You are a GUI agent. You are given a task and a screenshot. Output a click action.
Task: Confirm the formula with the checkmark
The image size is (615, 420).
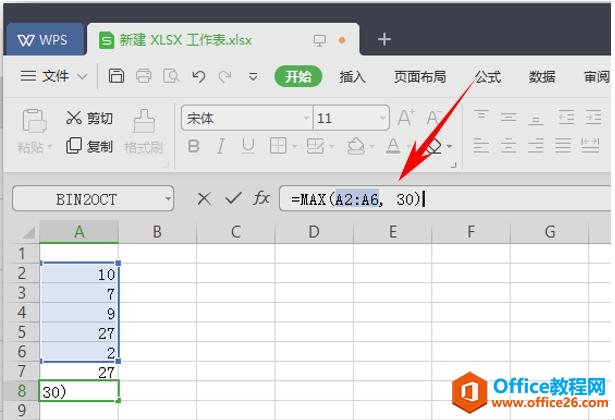(233, 198)
